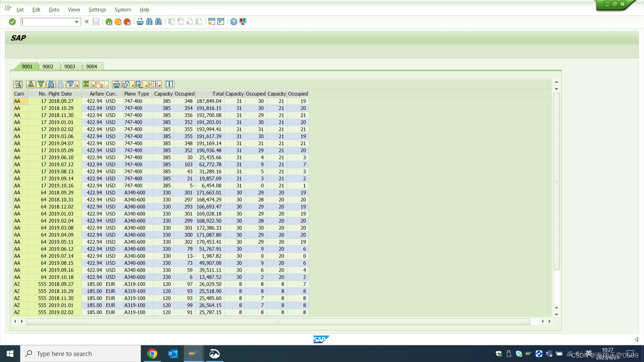
Task: Select the Sum (sigma) totals icon
Action: (x=87, y=84)
